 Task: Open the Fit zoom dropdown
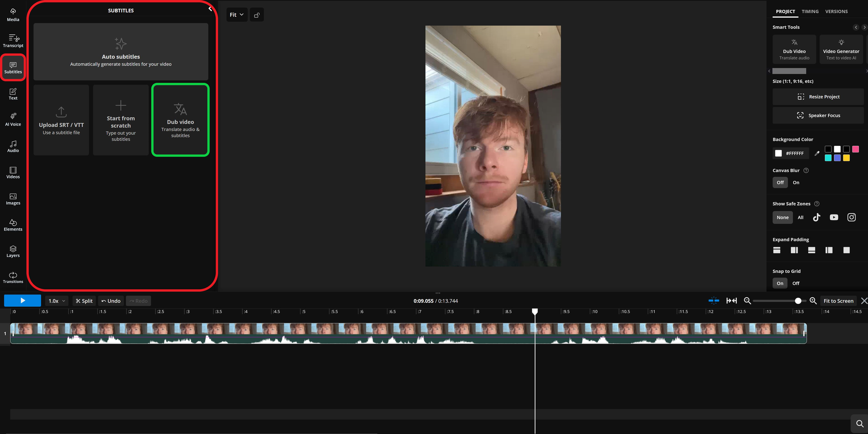[x=237, y=14]
